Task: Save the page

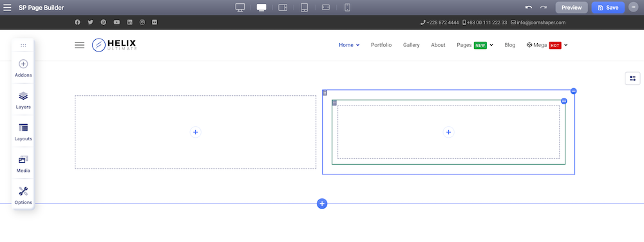Action: 608,7
